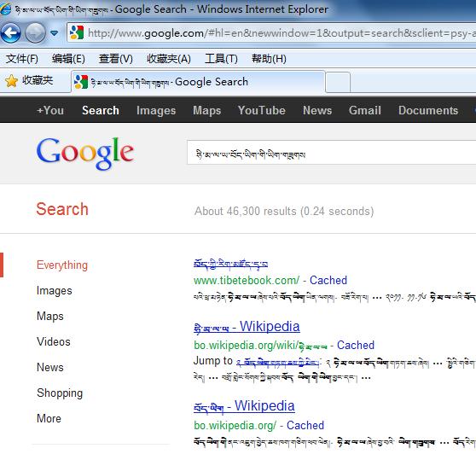Viewport: 476px width, 454px height.
Task: Click the Google search query box
Action: tap(332, 153)
